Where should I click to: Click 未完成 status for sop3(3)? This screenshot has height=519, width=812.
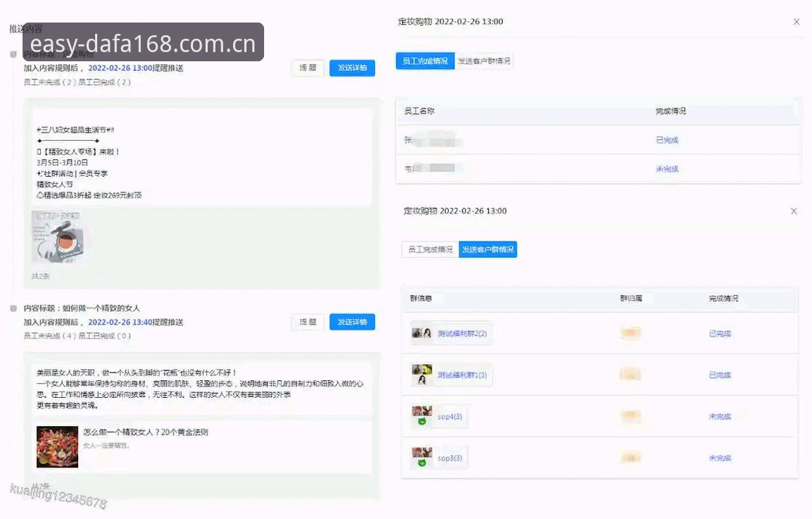(720, 458)
